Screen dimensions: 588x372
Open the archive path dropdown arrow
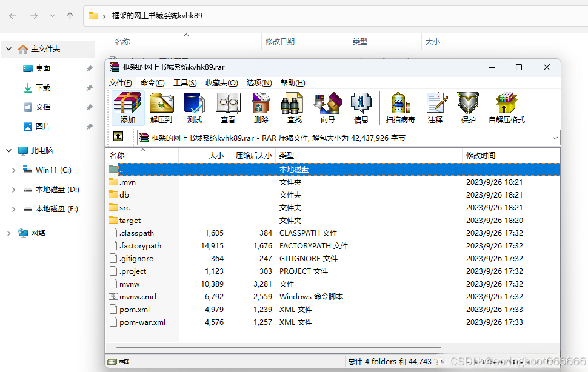tap(555, 138)
